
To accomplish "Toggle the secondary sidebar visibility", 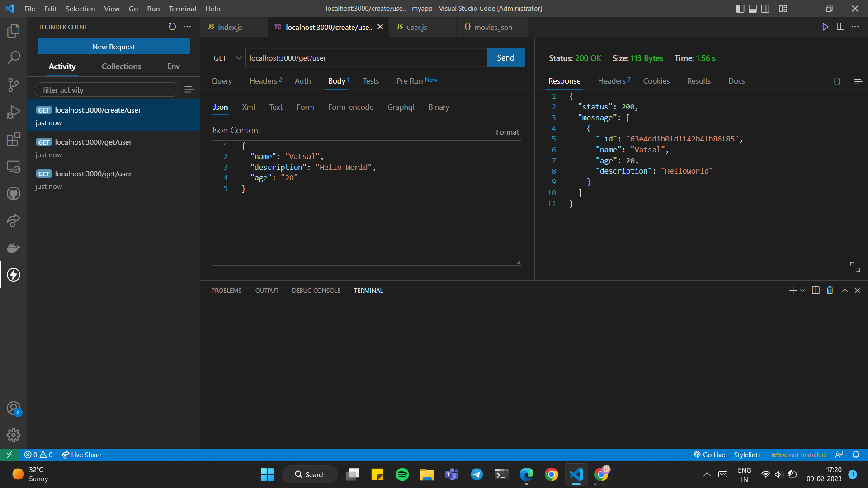I will tap(765, 8).
